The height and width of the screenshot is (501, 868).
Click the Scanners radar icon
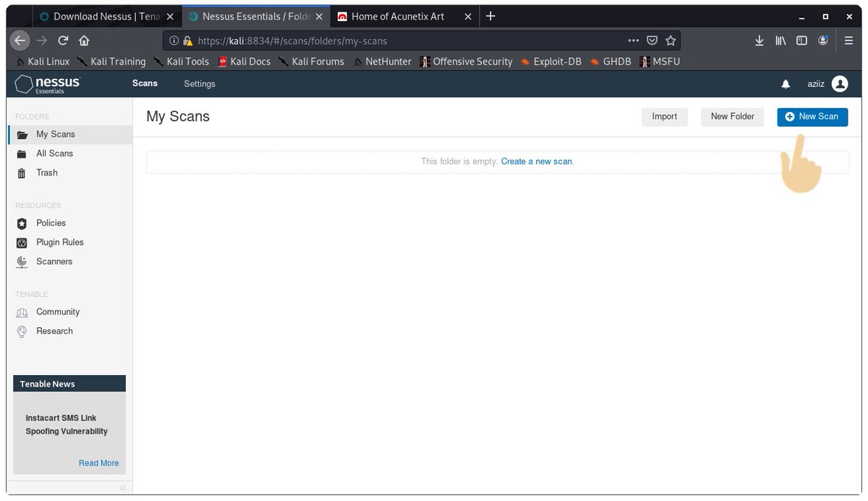tap(22, 262)
